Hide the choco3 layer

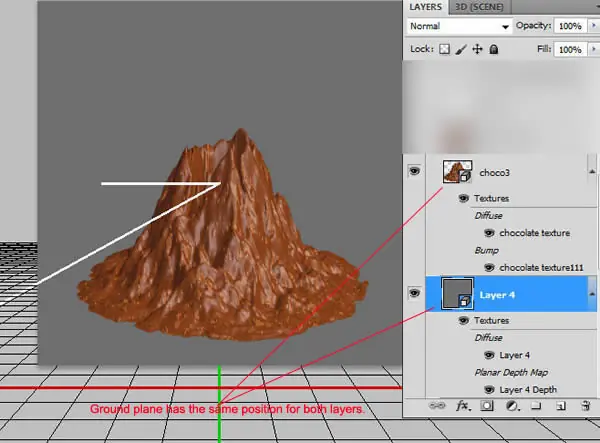414,171
